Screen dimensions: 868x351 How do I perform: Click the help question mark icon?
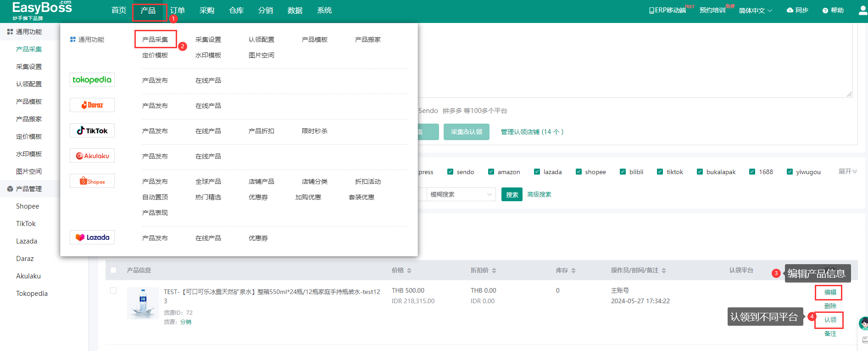[x=825, y=11]
